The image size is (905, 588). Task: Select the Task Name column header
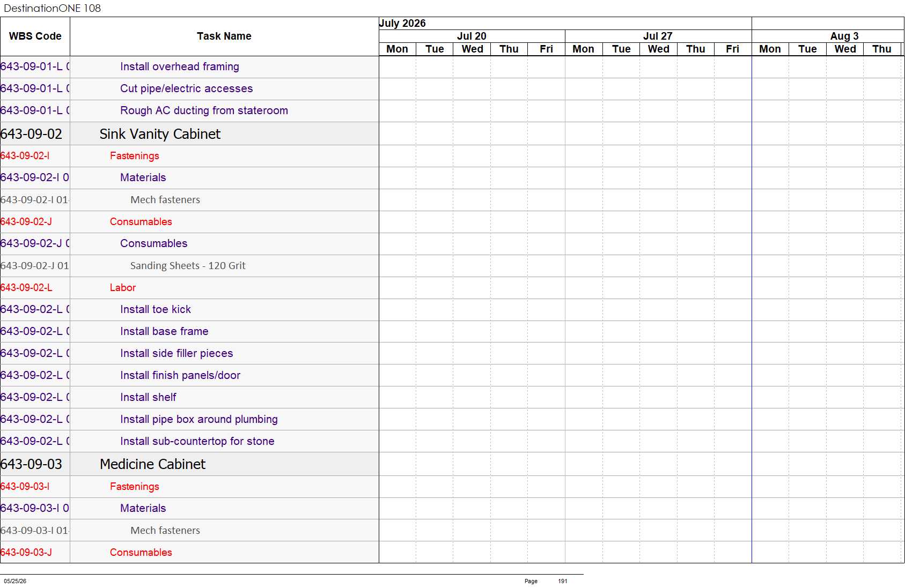(x=224, y=36)
